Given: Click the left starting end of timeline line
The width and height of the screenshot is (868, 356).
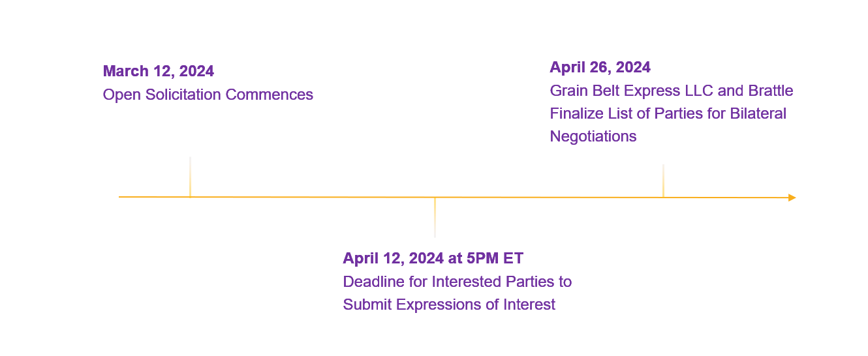Looking at the screenshot, I should click(x=121, y=196).
